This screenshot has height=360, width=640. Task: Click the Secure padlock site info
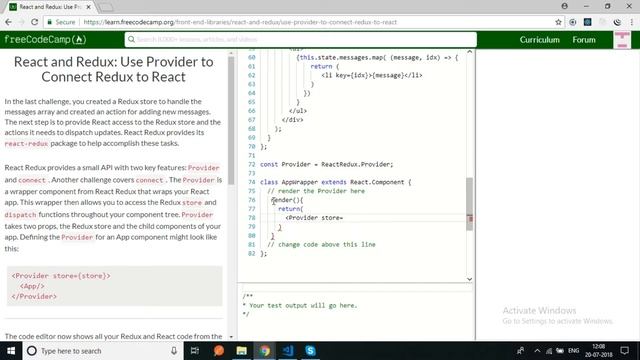coord(61,22)
